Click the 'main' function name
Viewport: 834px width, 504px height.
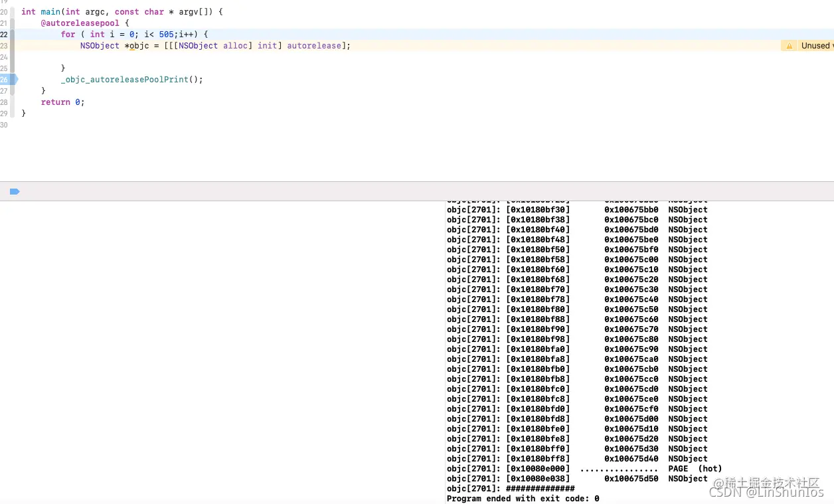pyautogui.click(x=50, y=12)
